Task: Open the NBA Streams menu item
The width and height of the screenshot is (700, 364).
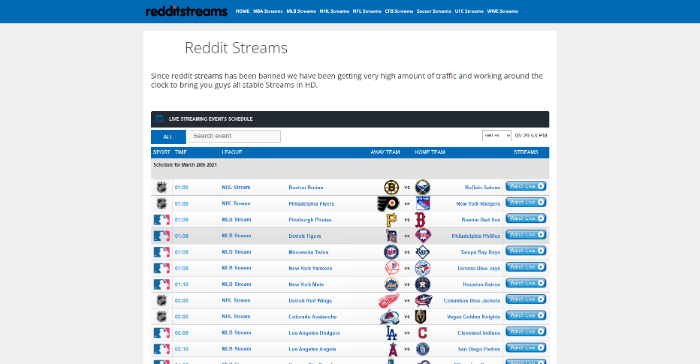Action: click(x=268, y=11)
